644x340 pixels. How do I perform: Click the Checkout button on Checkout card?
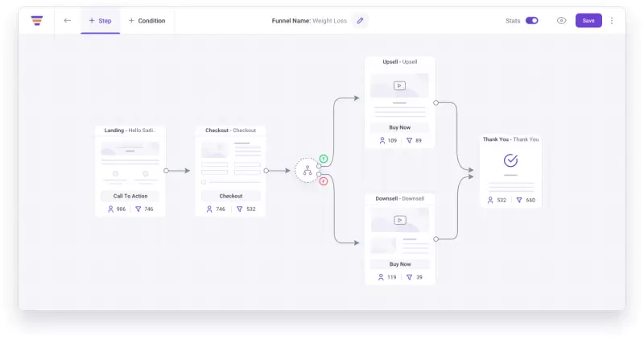pos(231,196)
